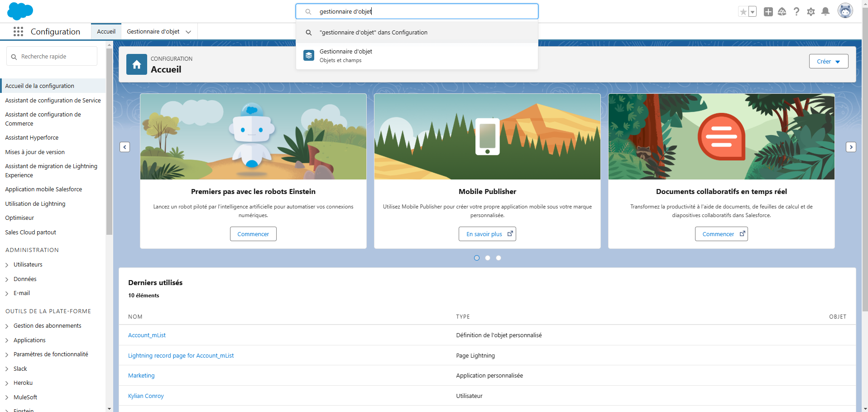The width and height of the screenshot is (868, 412).
Task: Click the Accueil home icon in header
Action: pos(137,64)
